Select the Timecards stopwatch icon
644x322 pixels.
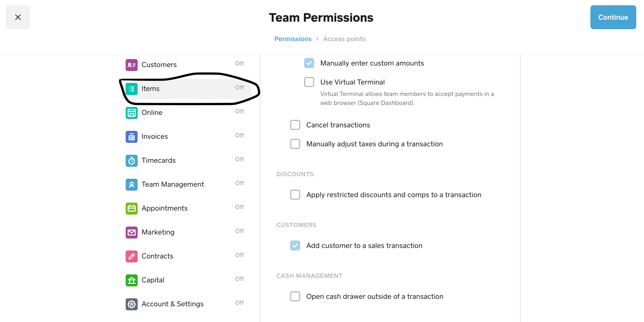pos(131,161)
